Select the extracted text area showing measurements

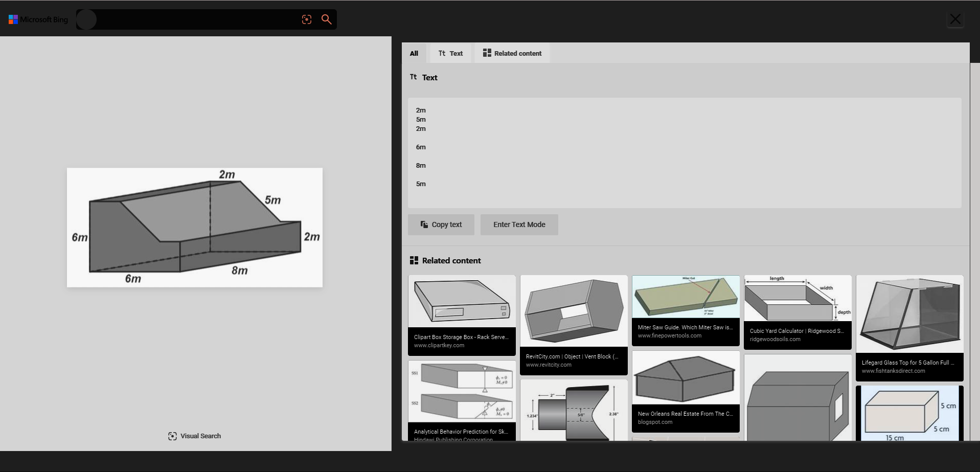click(685, 148)
